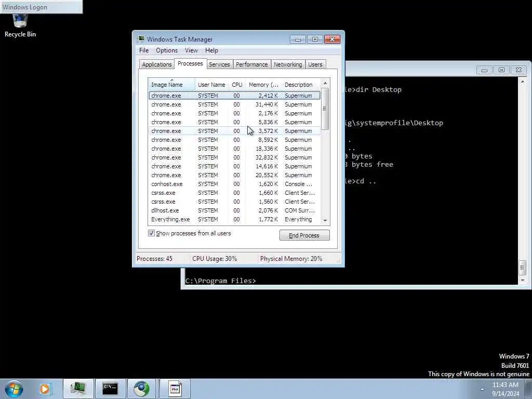The height and width of the screenshot is (399, 532).
Task: Sort by Memory column header
Action: click(263, 85)
